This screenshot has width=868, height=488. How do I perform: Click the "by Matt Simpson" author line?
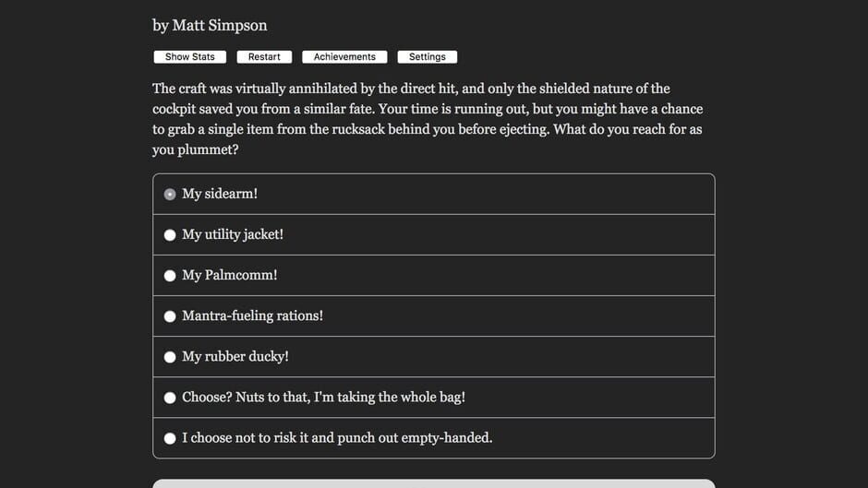pyautogui.click(x=210, y=25)
